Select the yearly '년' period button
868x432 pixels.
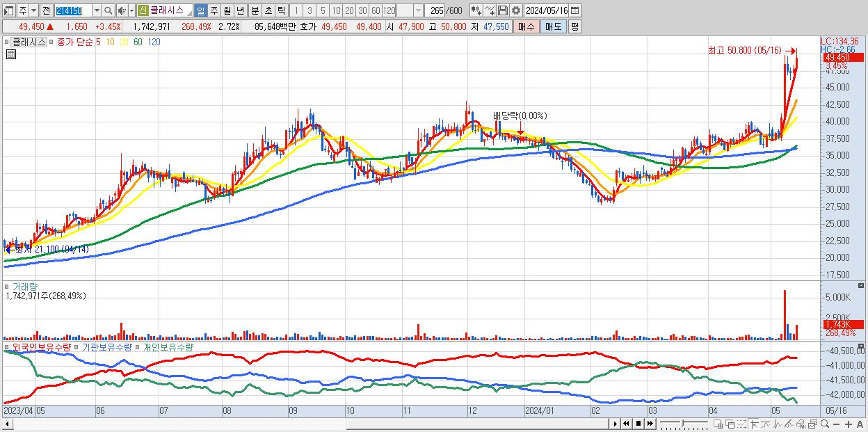point(240,10)
